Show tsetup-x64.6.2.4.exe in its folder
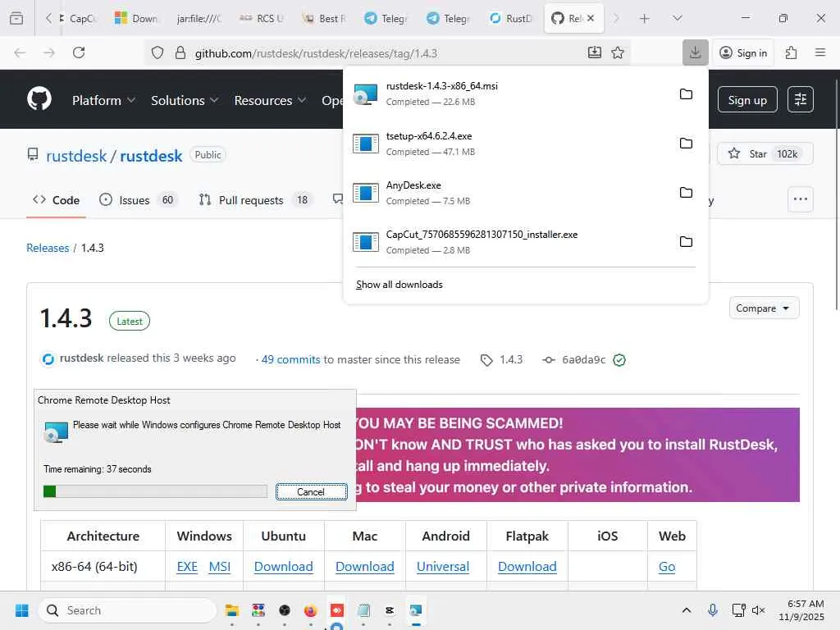The width and height of the screenshot is (840, 630). tap(686, 144)
